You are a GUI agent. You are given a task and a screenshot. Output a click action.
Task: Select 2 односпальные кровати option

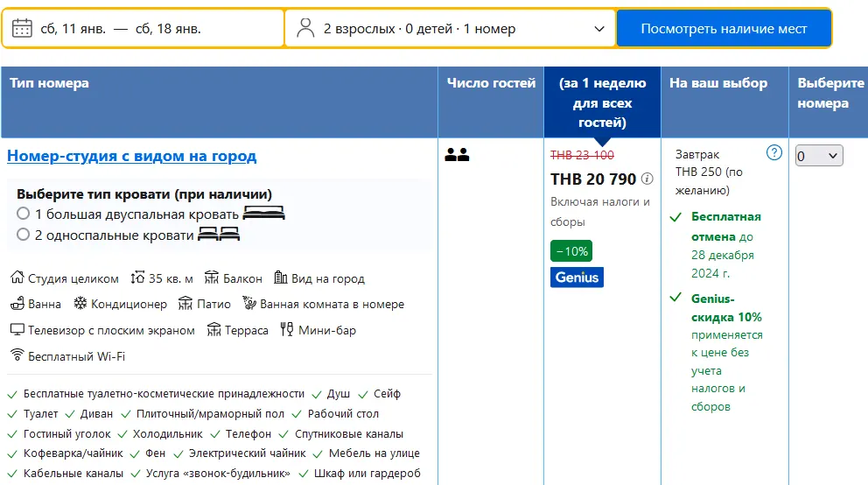24,235
